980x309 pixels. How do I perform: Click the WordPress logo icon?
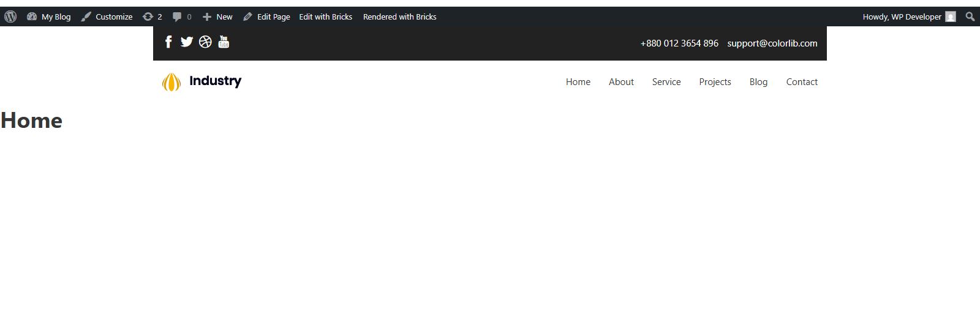point(10,17)
